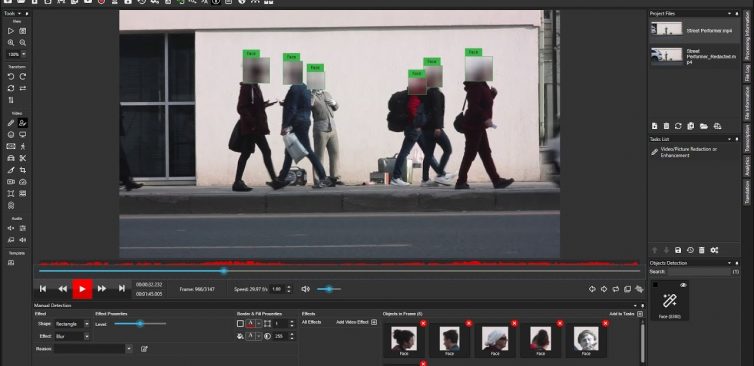Select the crop tool in Video tools
Screen dimensions: 754x366
23,170
